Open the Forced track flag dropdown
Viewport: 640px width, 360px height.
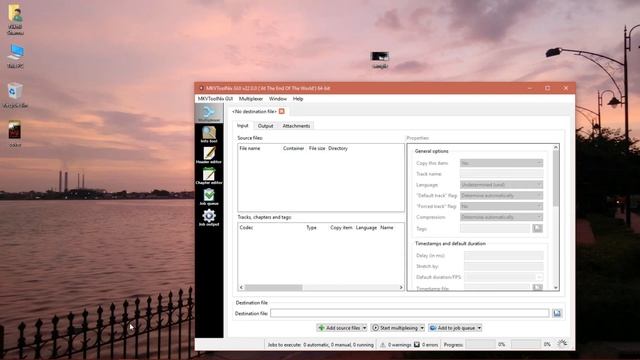(501, 206)
